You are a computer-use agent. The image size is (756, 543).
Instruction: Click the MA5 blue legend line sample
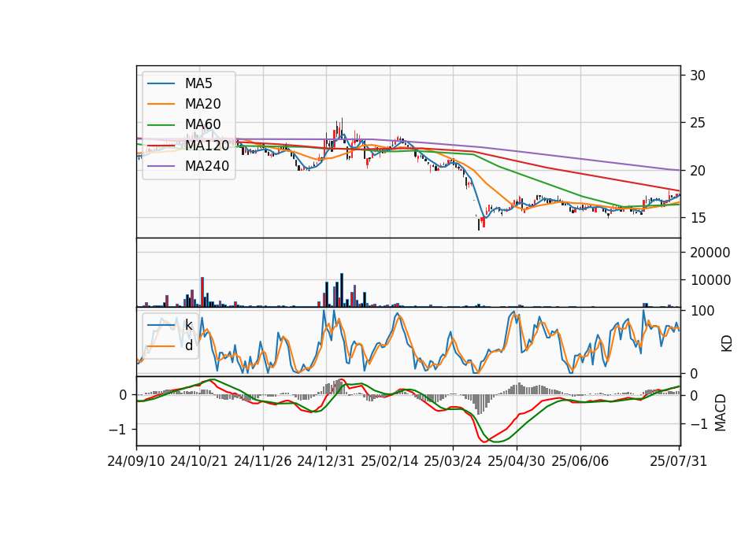point(161,84)
